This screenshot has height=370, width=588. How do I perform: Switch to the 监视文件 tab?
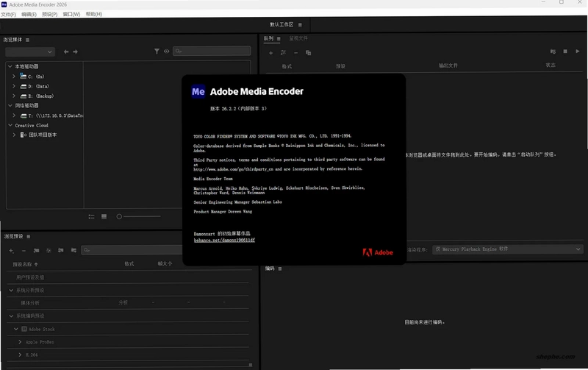(298, 38)
